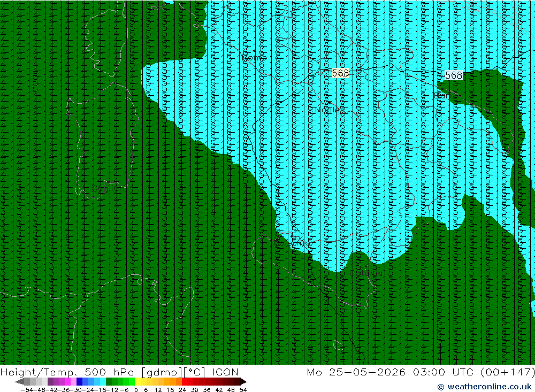535x392 pixels.
Task: Click the Catania city label
Action: pos(366,273)
